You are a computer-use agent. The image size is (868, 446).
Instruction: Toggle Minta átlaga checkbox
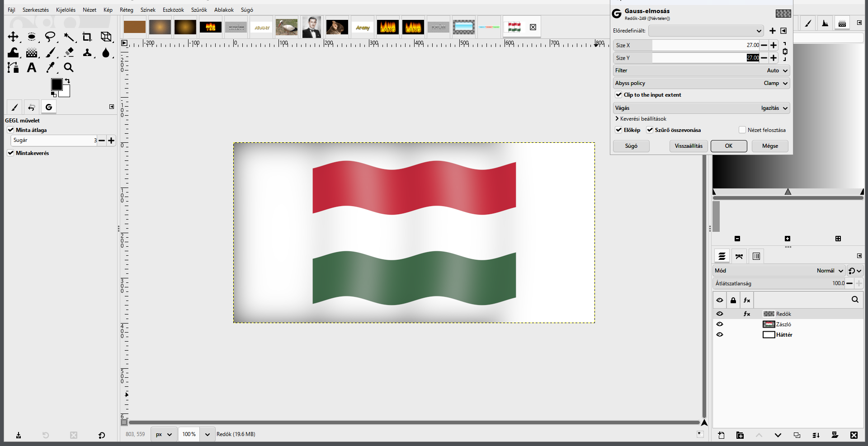10,130
